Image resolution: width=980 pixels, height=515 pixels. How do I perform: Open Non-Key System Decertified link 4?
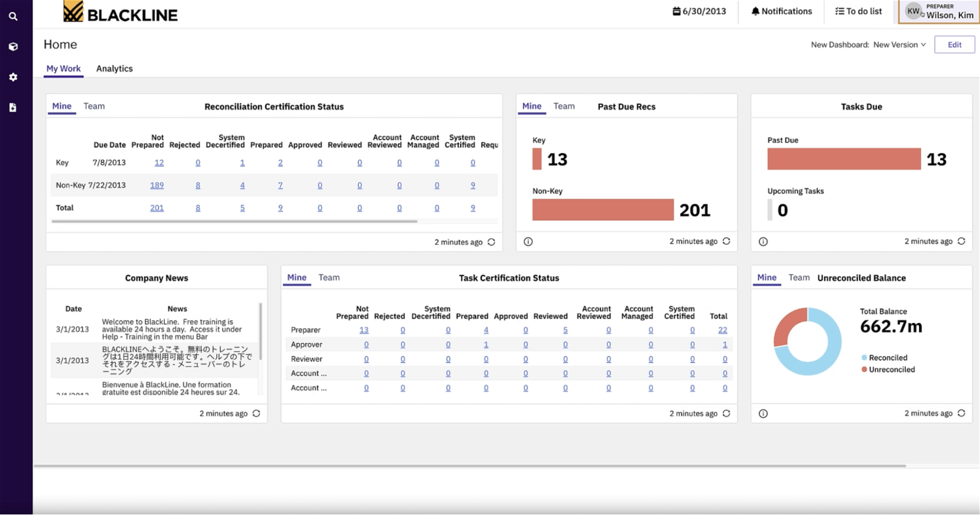[242, 185]
